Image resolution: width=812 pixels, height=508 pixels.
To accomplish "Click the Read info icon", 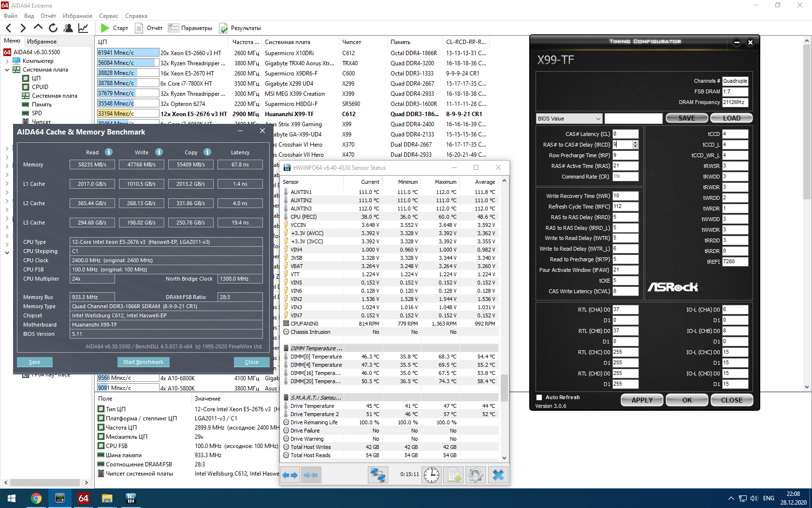I will (109, 152).
